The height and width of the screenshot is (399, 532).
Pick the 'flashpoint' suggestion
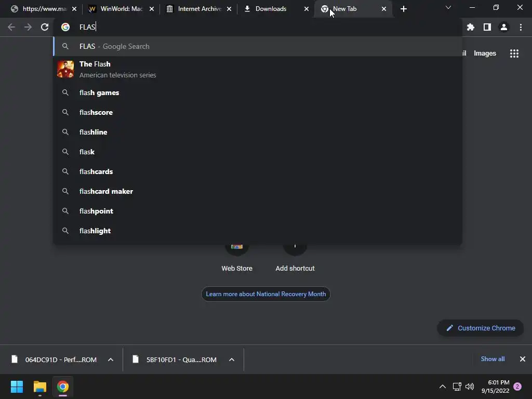[x=258, y=211]
